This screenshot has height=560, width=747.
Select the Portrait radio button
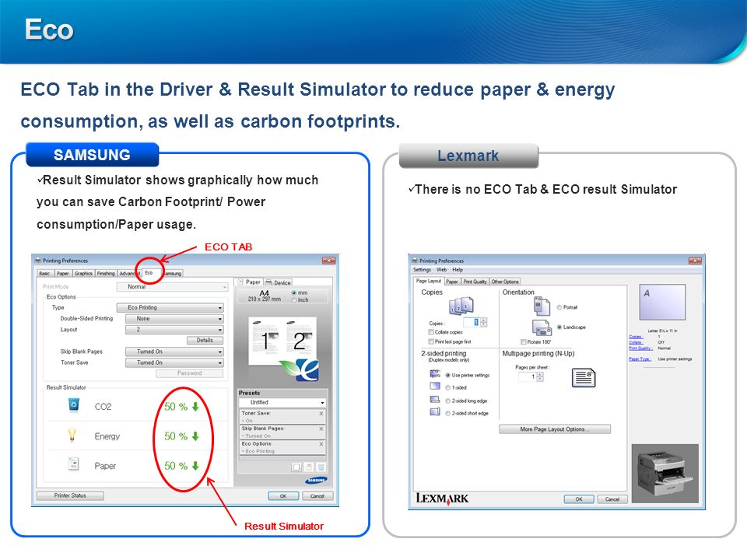click(559, 308)
